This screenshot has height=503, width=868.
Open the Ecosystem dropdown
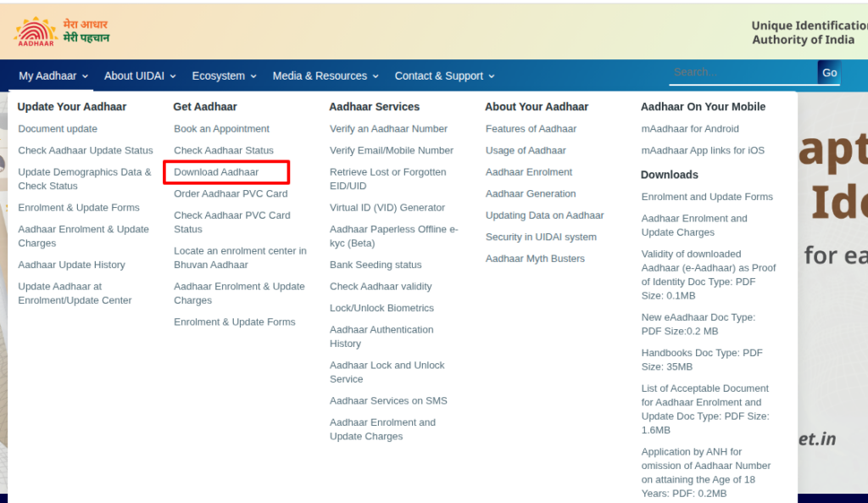(x=220, y=75)
